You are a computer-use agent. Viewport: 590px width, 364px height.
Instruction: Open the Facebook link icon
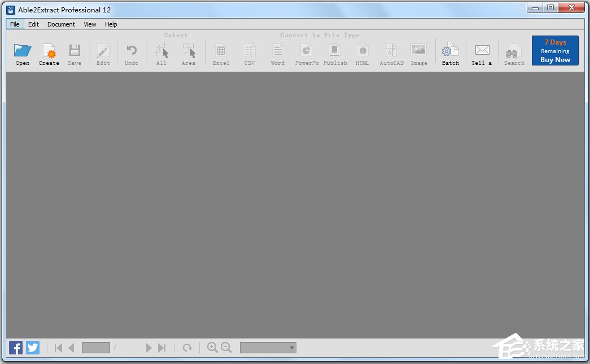(x=15, y=348)
